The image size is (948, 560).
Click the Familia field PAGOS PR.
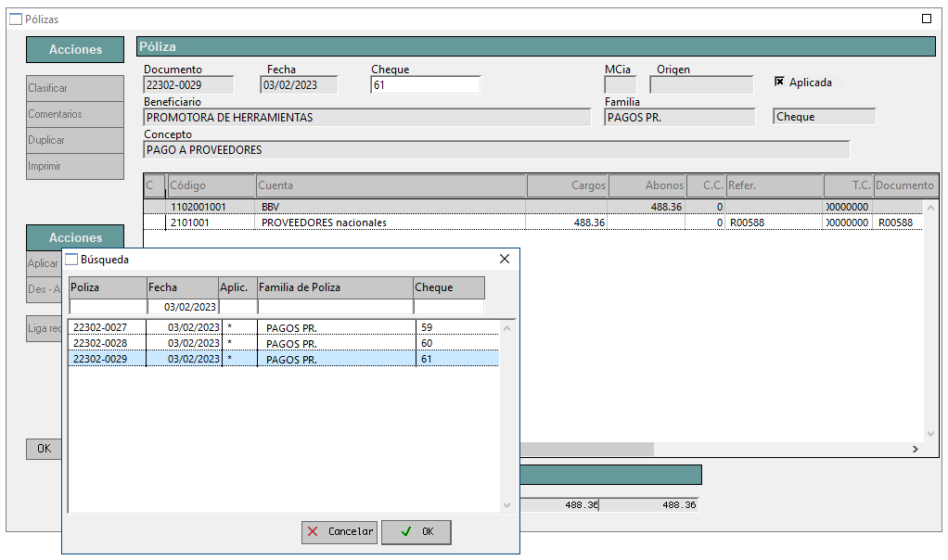[x=680, y=117]
